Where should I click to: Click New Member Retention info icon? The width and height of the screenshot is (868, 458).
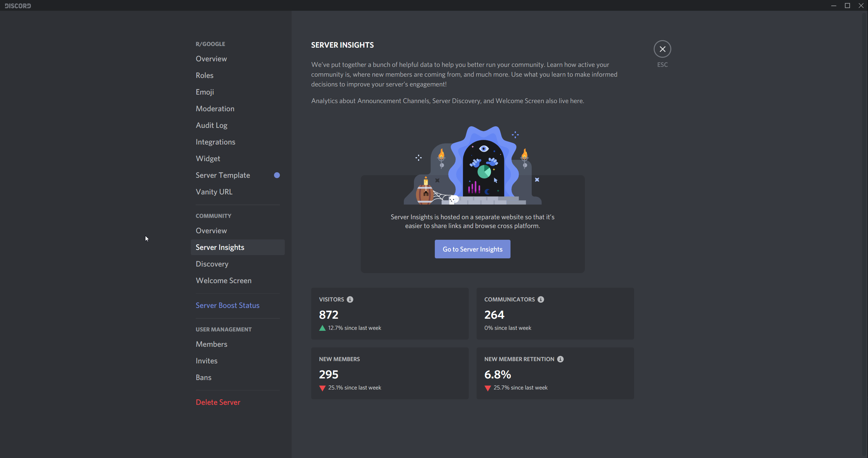[560, 359]
